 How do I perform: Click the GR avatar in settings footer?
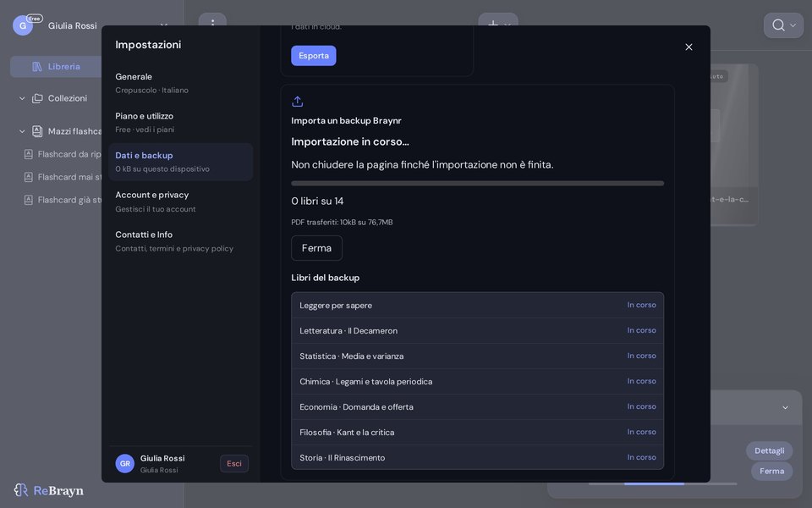pyautogui.click(x=125, y=463)
